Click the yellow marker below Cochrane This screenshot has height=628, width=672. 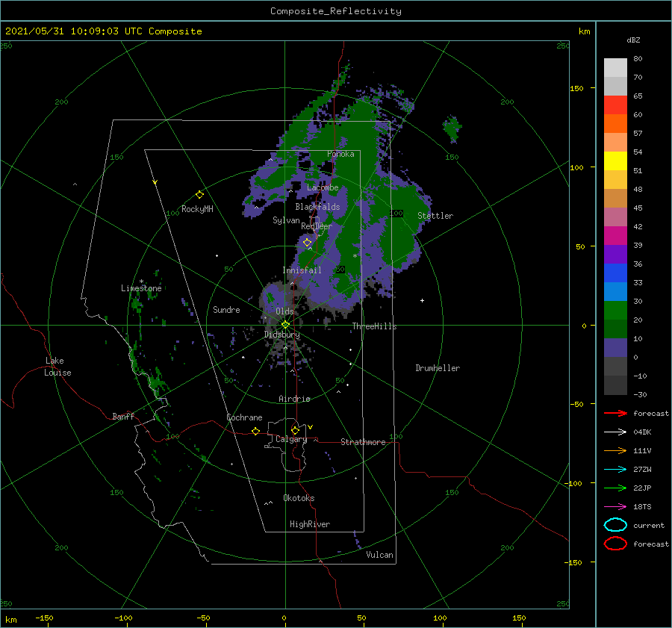pyautogui.click(x=256, y=431)
